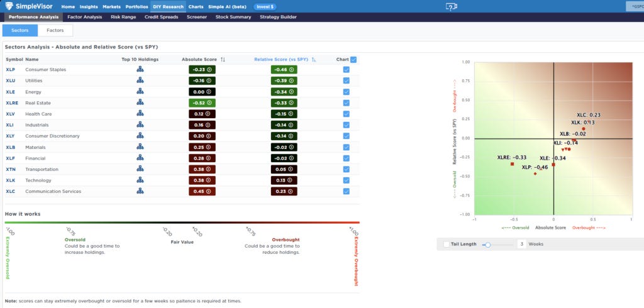Enable the Tail Length checkbox
Image resolution: width=644 pixels, height=308 pixels.
click(x=447, y=244)
